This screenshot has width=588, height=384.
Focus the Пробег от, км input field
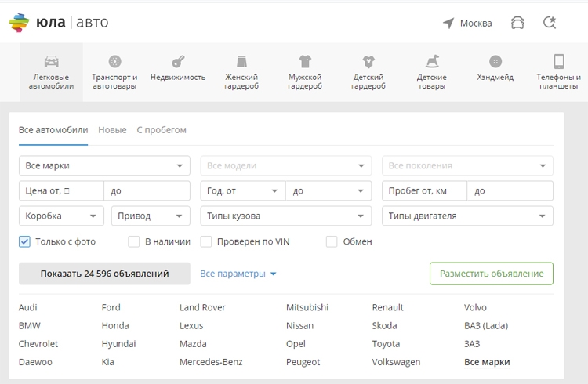click(x=424, y=191)
